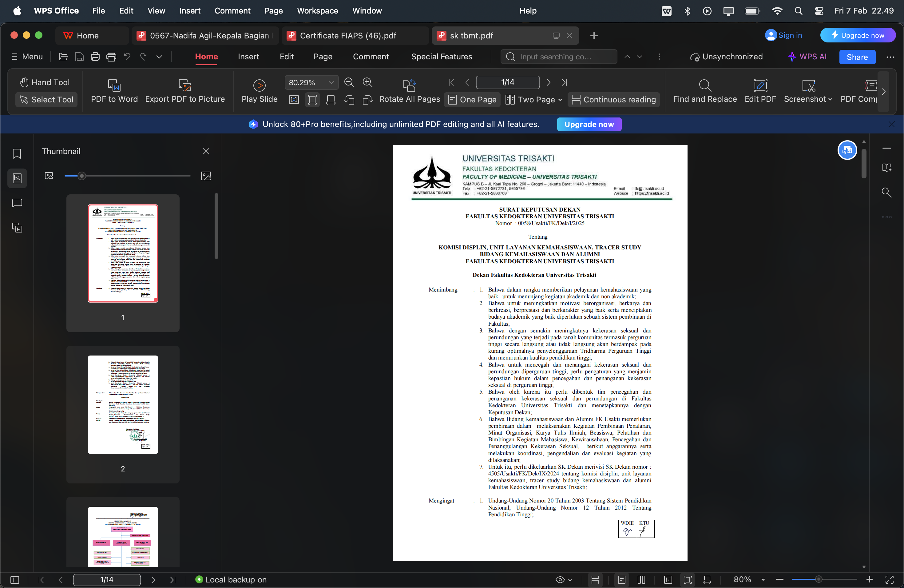This screenshot has height=588, width=904.
Task: Expand Two Page dropdown arrow
Action: coord(560,100)
